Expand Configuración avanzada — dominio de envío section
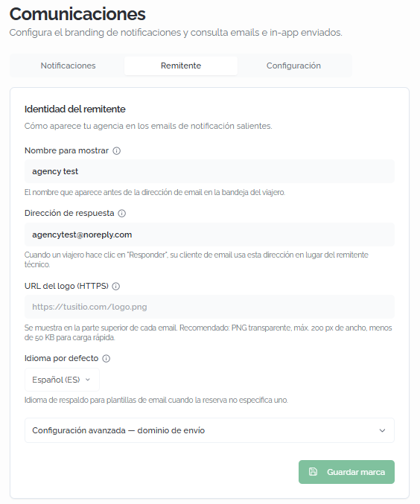 pyautogui.click(x=209, y=430)
